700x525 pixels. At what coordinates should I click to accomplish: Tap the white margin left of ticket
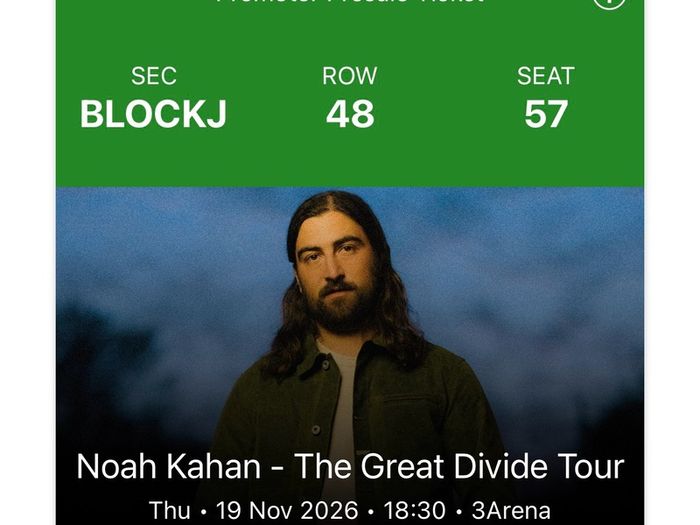tap(28, 262)
